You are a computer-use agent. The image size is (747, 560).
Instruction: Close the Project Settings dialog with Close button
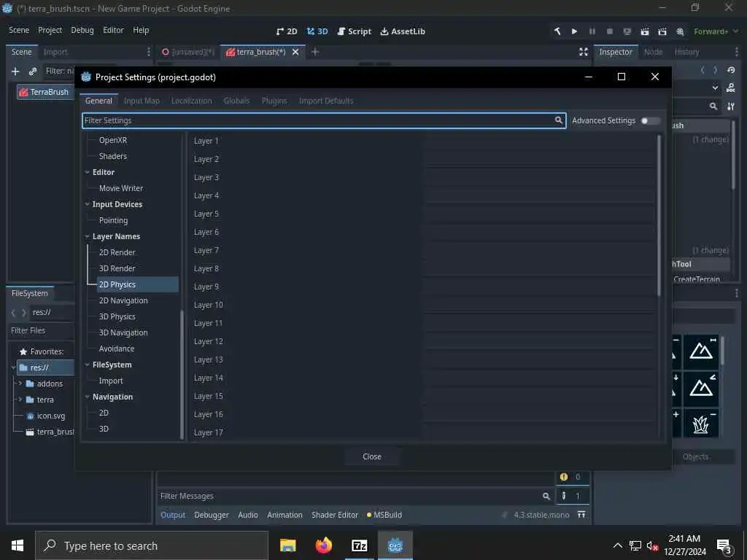tap(372, 456)
